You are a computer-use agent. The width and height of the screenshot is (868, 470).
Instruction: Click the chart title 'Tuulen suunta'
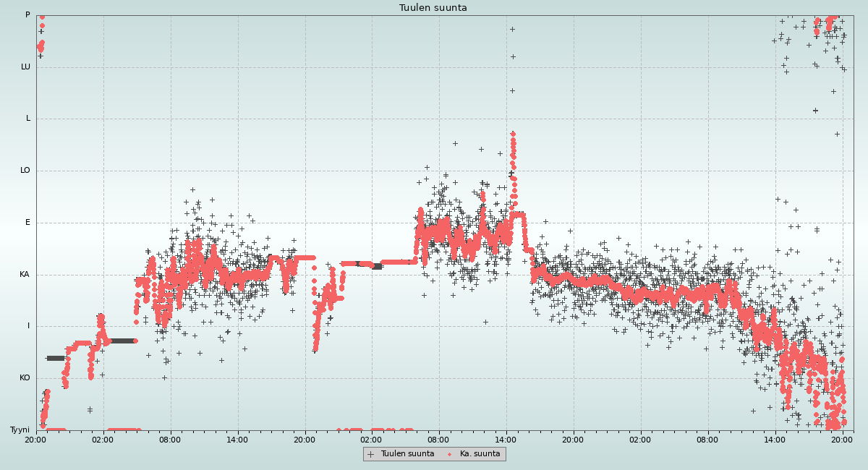(x=433, y=8)
